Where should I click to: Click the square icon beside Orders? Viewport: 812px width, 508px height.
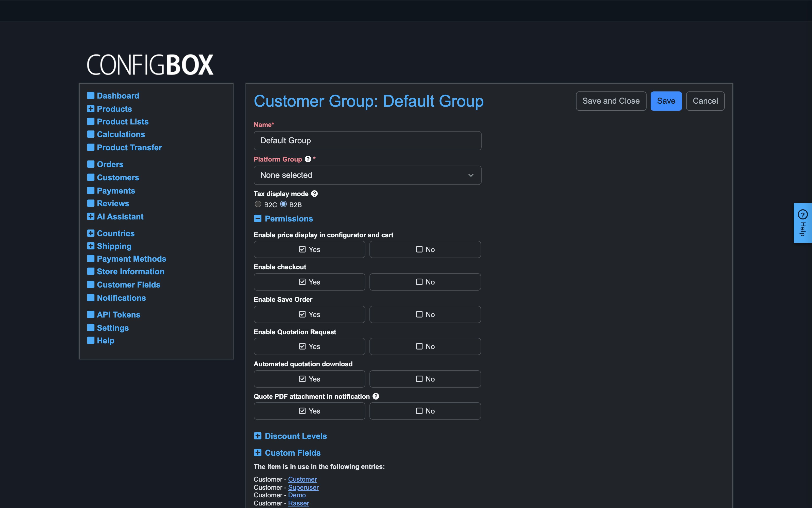coord(91,164)
